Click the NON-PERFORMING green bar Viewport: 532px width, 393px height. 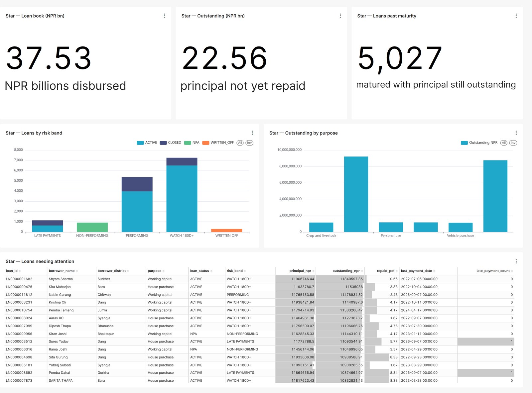tap(92, 227)
